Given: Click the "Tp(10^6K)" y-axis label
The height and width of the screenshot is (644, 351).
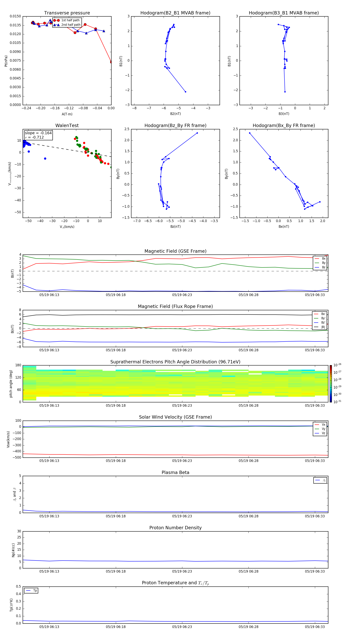Looking at the screenshot, I should [x=11, y=605].
